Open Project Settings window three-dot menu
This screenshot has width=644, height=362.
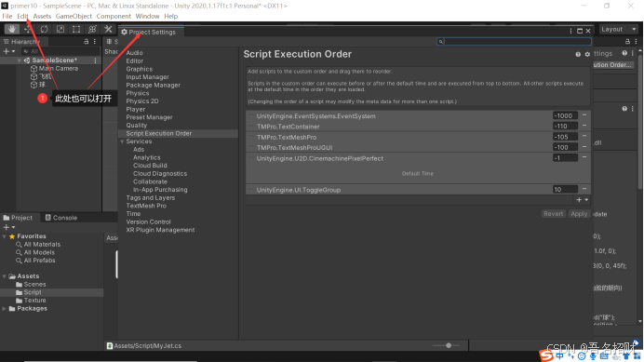pos(570,32)
